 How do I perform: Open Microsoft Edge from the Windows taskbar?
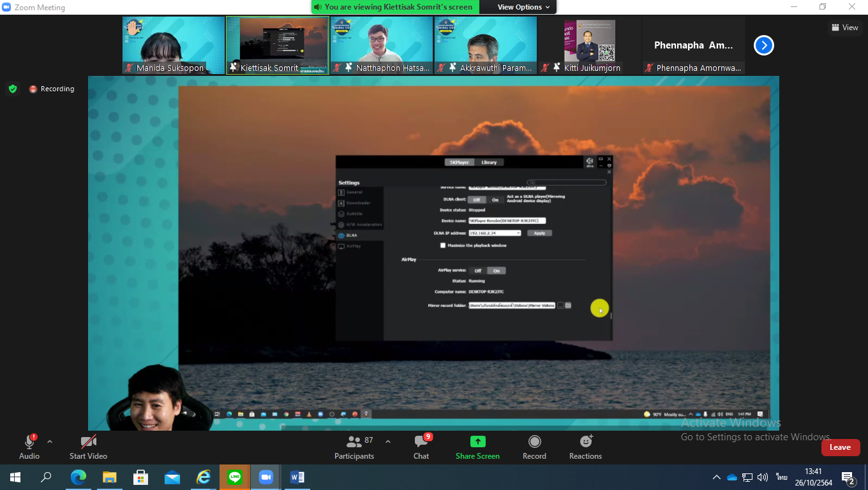(x=79, y=477)
